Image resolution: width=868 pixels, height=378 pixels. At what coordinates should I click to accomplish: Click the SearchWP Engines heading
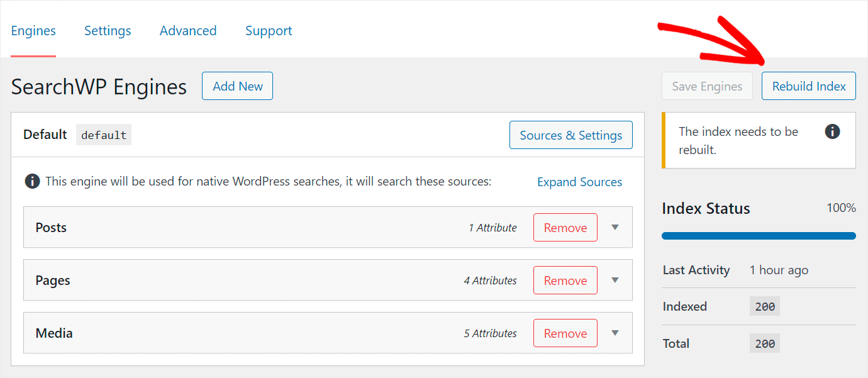pyautogui.click(x=99, y=87)
